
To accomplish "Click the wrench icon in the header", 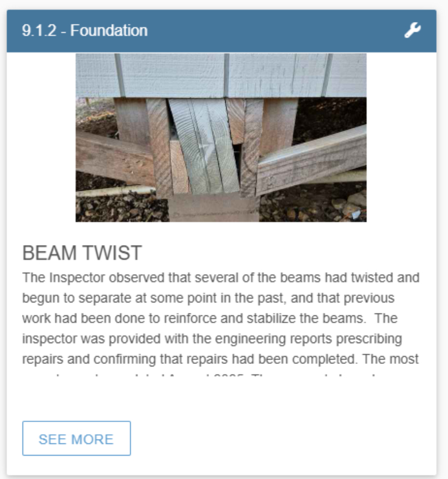I will pos(412,30).
